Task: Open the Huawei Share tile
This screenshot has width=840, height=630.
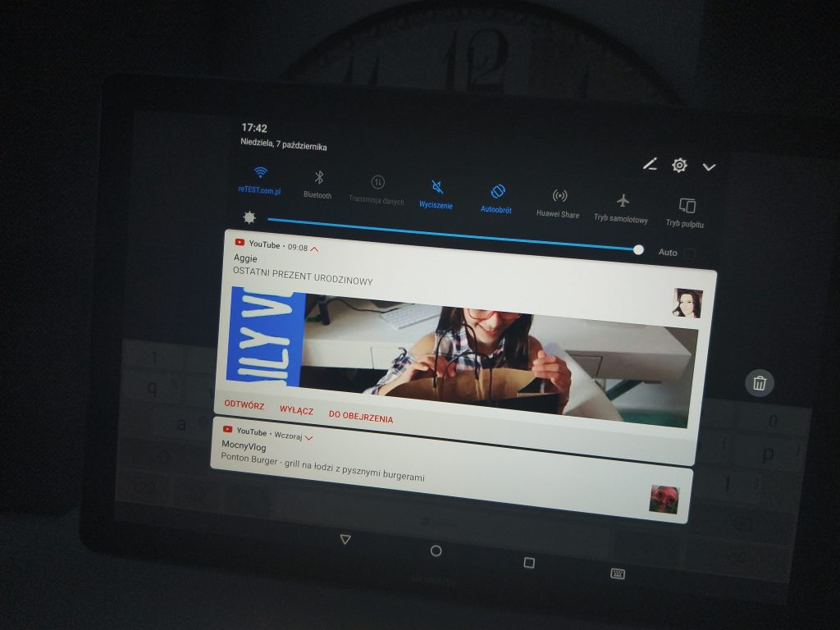Action: coord(559,197)
